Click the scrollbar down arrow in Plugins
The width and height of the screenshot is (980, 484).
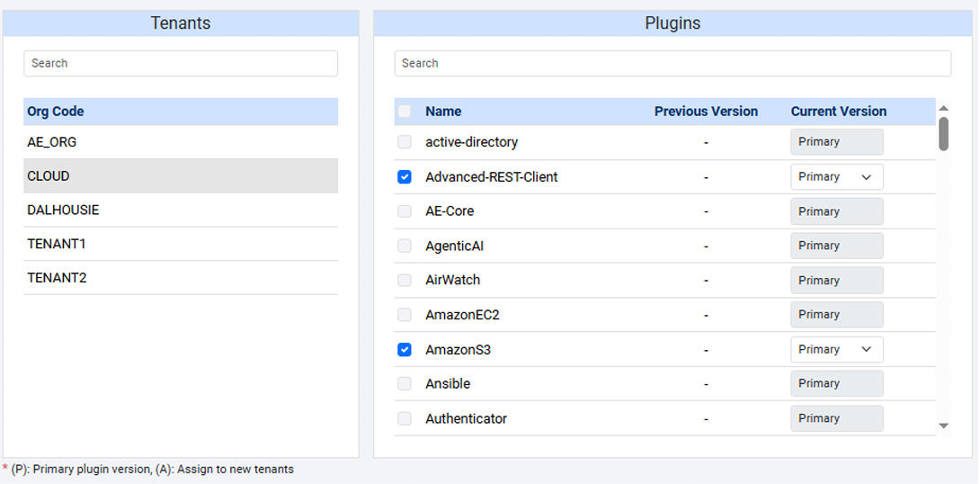pos(944,426)
